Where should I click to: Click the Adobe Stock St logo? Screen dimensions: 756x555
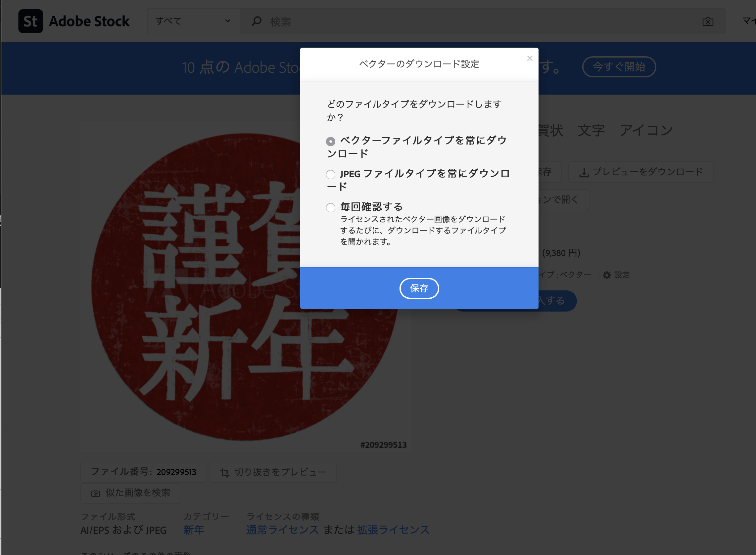tap(30, 21)
